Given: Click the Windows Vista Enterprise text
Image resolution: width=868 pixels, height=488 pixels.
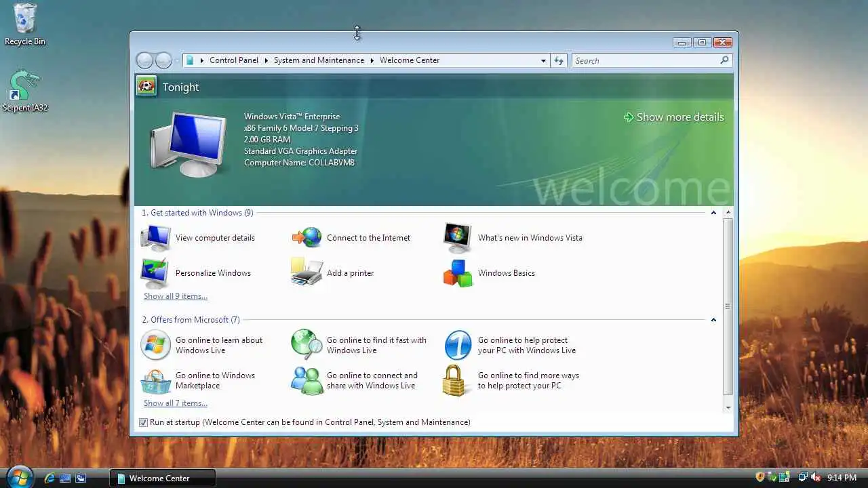Looking at the screenshot, I should (x=292, y=117).
